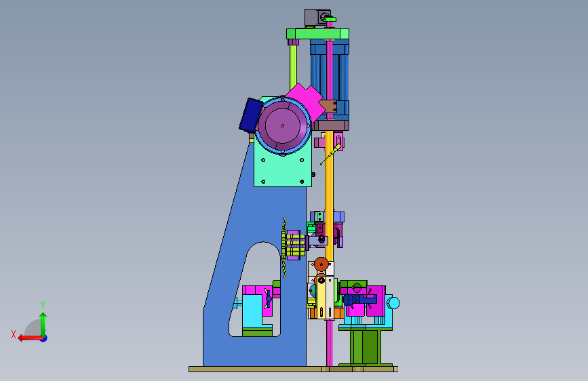Select the gray motor at the top
Screen dimensions: 588x381
click(x=313, y=17)
